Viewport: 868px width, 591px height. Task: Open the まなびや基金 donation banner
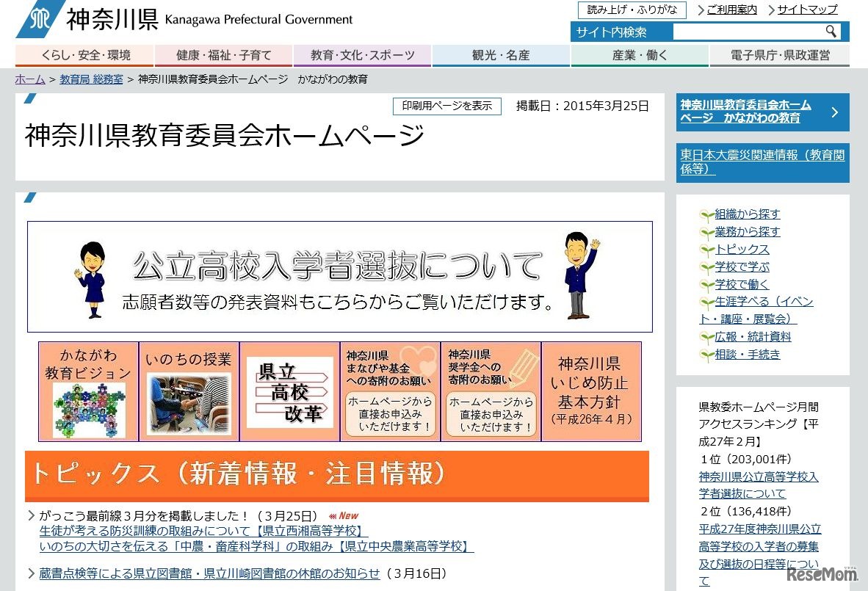(389, 391)
